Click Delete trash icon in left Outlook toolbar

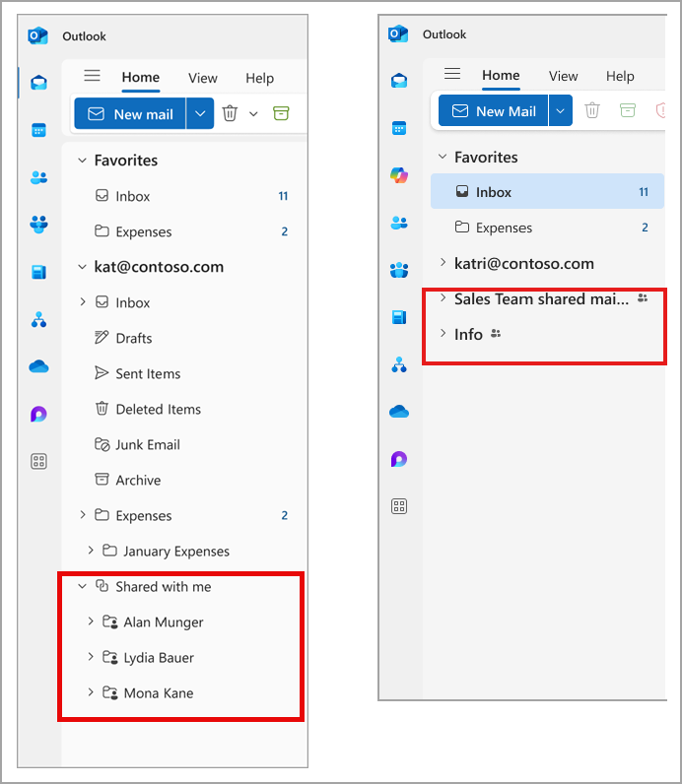click(x=230, y=113)
